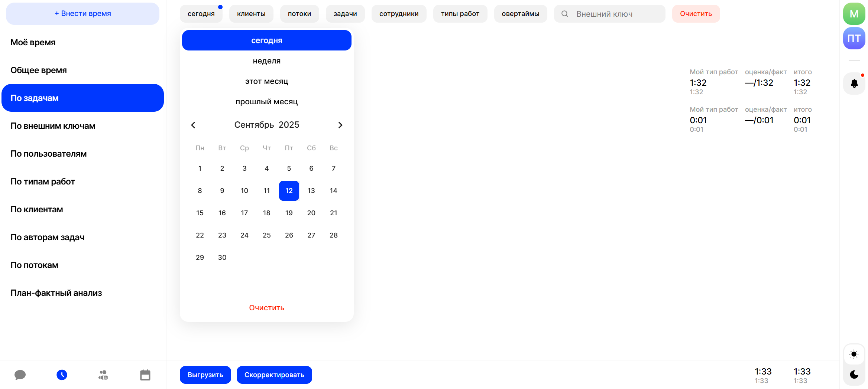Type in the 'Внешний ключ' search field
The image size is (868, 389).
pyautogui.click(x=617, y=14)
